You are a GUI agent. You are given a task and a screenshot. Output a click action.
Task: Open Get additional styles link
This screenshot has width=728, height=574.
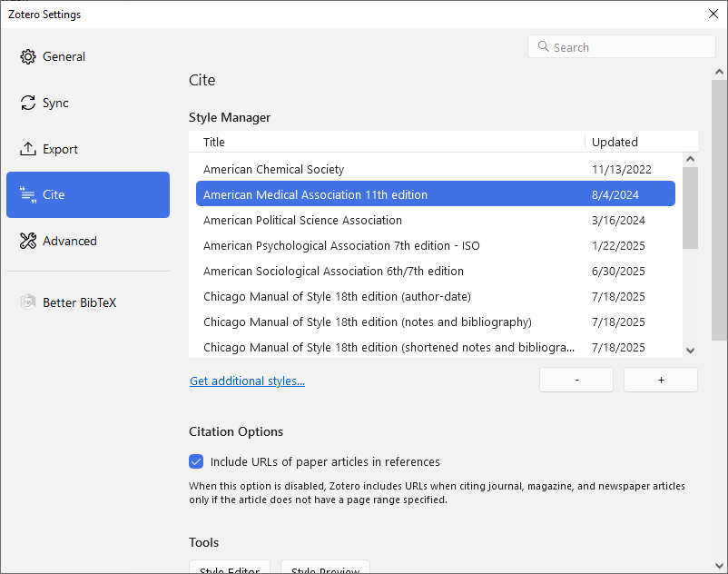tap(247, 381)
